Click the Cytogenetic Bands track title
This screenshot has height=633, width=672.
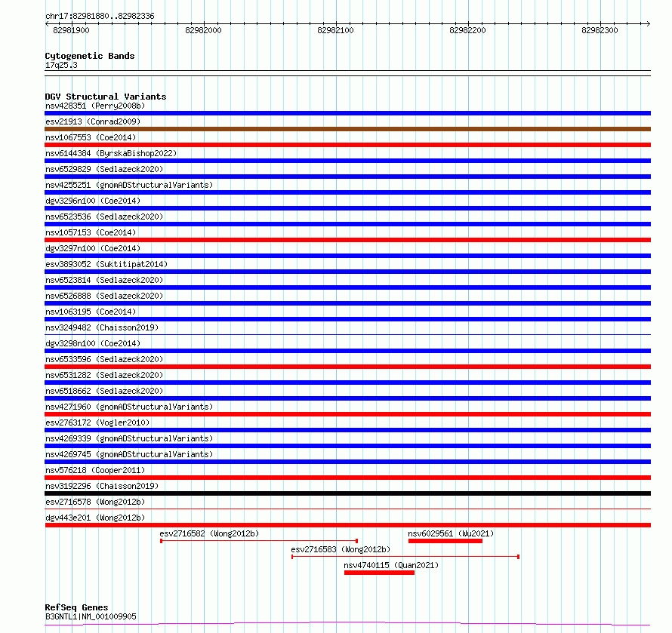point(90,56)
